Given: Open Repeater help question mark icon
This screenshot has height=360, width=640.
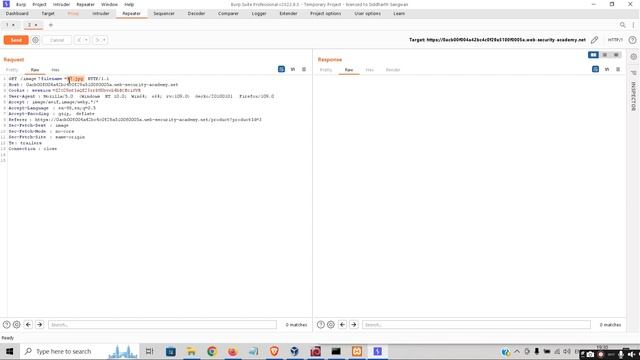Looking at the screenshot, I should point(632,40).
